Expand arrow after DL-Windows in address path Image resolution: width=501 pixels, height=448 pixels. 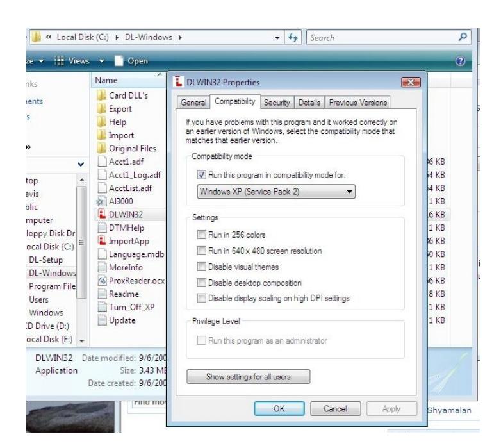click(180, 37)
